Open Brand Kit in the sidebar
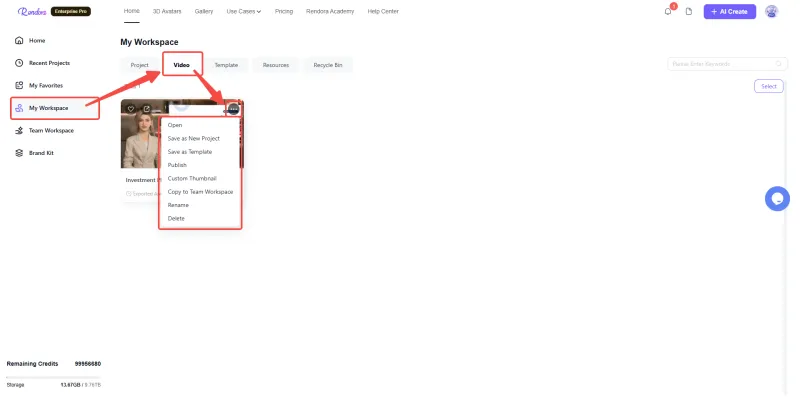This screenshot has width=800, height=397. pyautogui.click(x=34, y=153)
